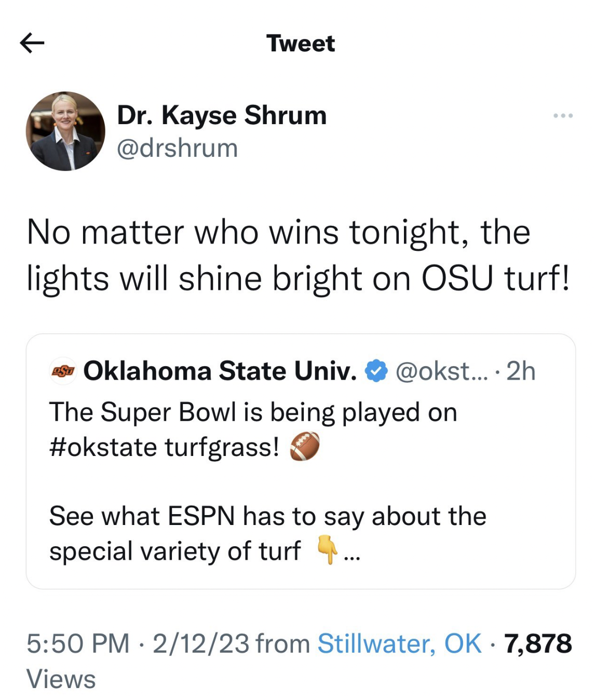Screen dimensions: 595x700
Task: Click the Tweet header title
Action: (300, 44)
